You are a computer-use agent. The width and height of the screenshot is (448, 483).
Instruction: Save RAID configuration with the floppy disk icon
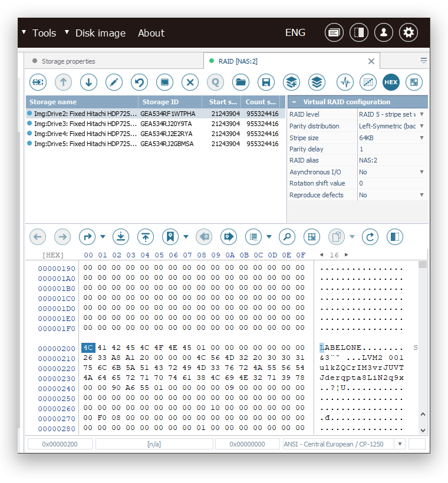(266, 82)
